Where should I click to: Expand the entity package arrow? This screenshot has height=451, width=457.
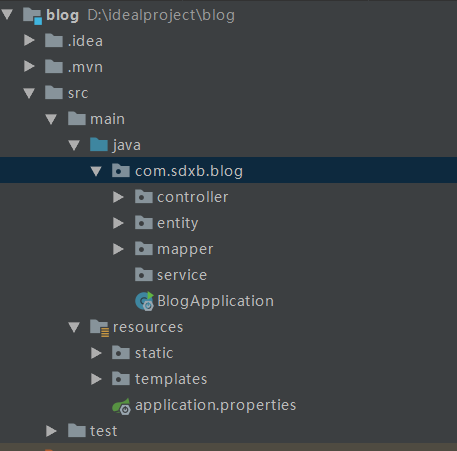pyautogui.click(x=118, y=223)
